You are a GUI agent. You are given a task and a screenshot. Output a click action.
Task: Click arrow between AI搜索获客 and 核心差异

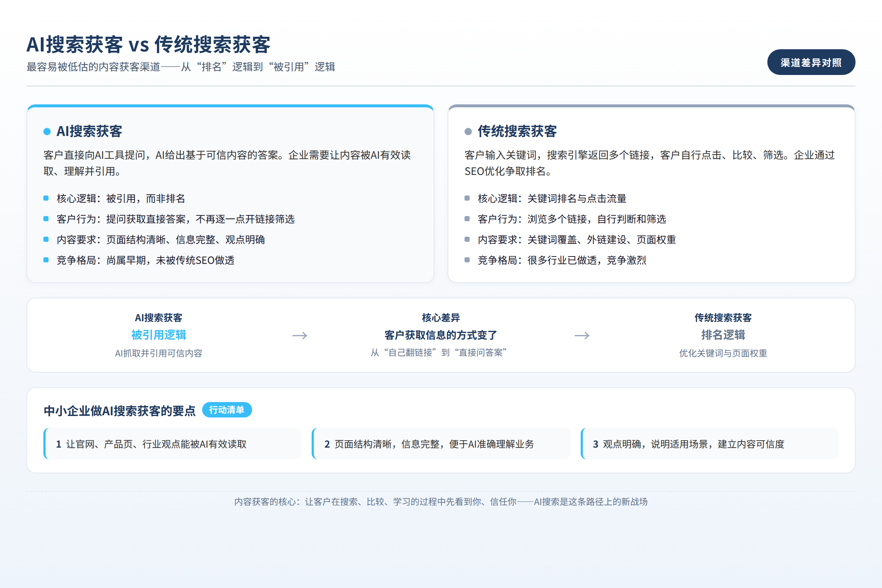[300, 335]
